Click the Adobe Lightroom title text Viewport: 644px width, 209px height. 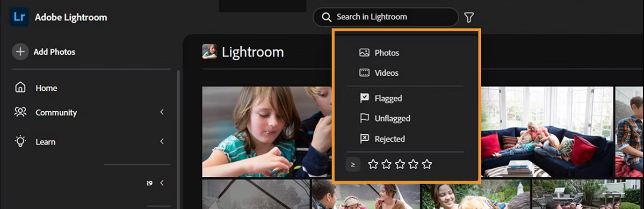71,17
